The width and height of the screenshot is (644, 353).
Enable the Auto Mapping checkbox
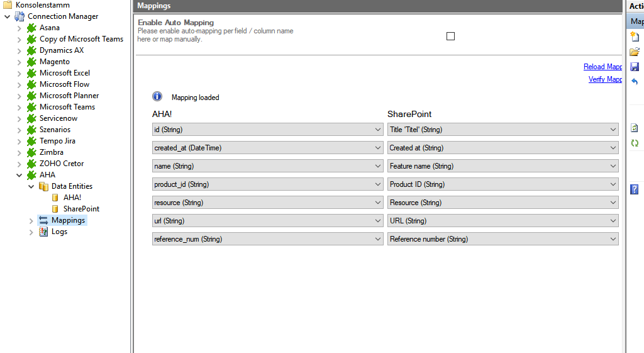tap(450, 36)
